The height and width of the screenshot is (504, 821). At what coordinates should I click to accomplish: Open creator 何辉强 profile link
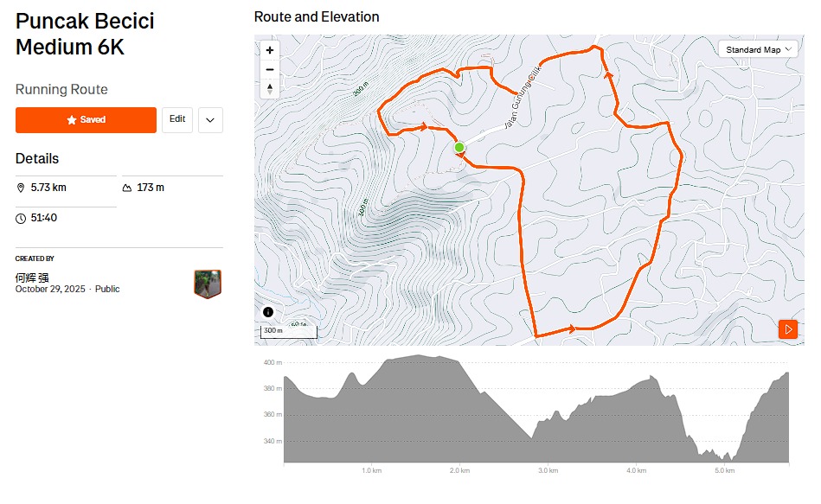(x=32, y=278)
